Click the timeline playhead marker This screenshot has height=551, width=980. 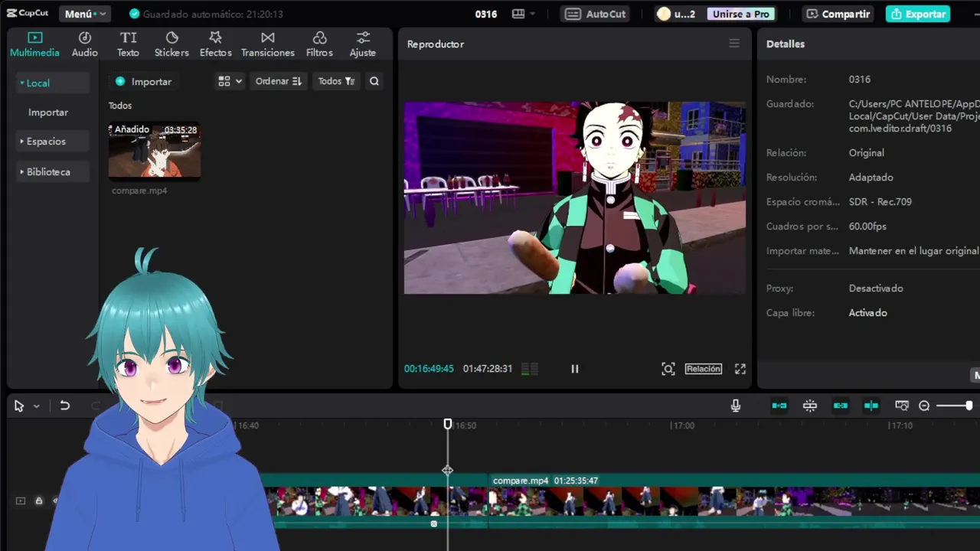click(x=448, y=424)
